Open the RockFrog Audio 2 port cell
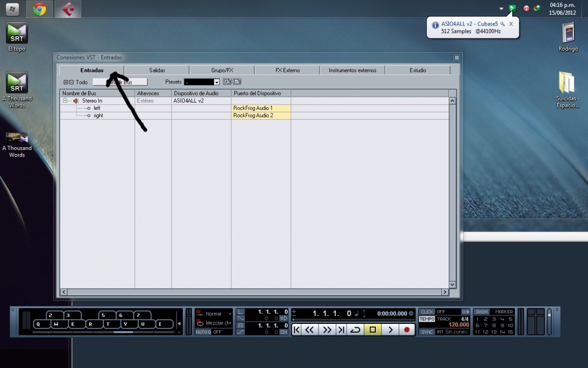 (x=261, y=115)
